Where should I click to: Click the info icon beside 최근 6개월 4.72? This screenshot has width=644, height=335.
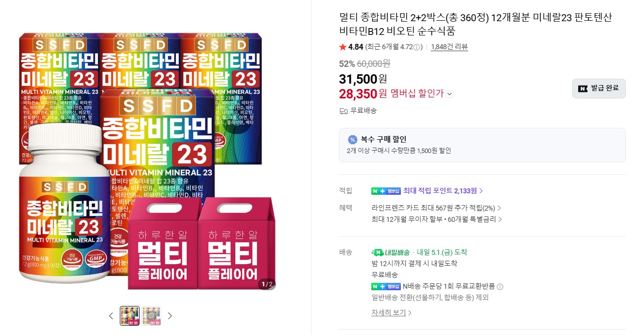pyautogui.click(x=417, y=47)
